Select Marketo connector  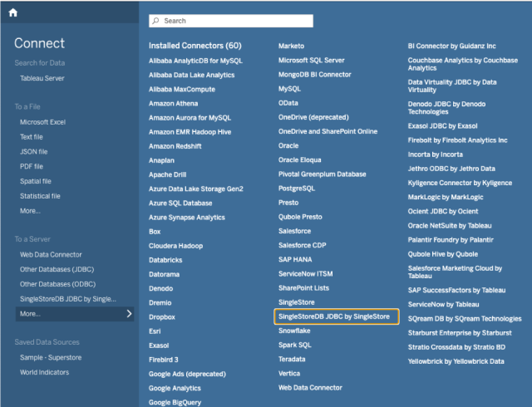coord(292,47)
